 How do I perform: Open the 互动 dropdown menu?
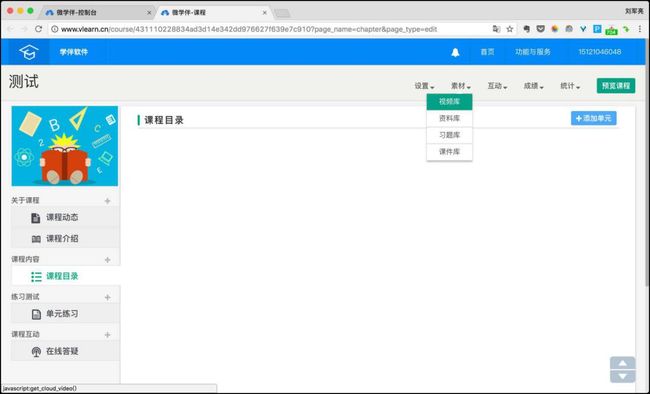(497, 86)
